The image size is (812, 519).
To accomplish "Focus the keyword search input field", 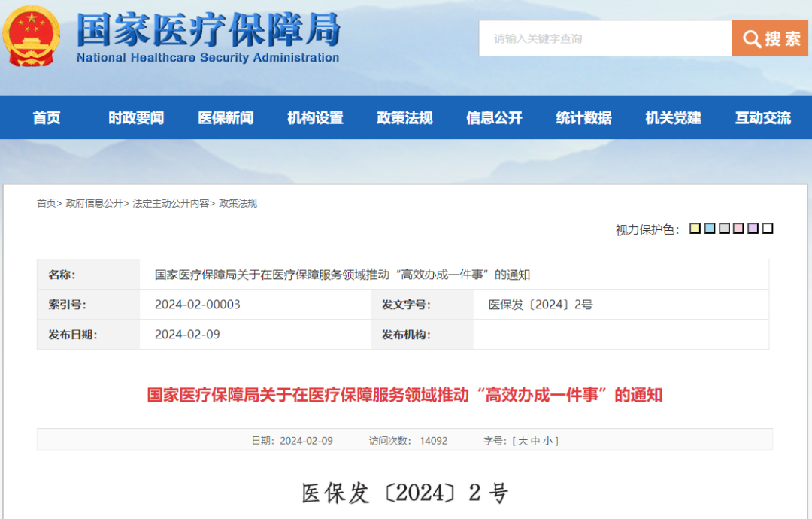I will click(x=605, y=38).
